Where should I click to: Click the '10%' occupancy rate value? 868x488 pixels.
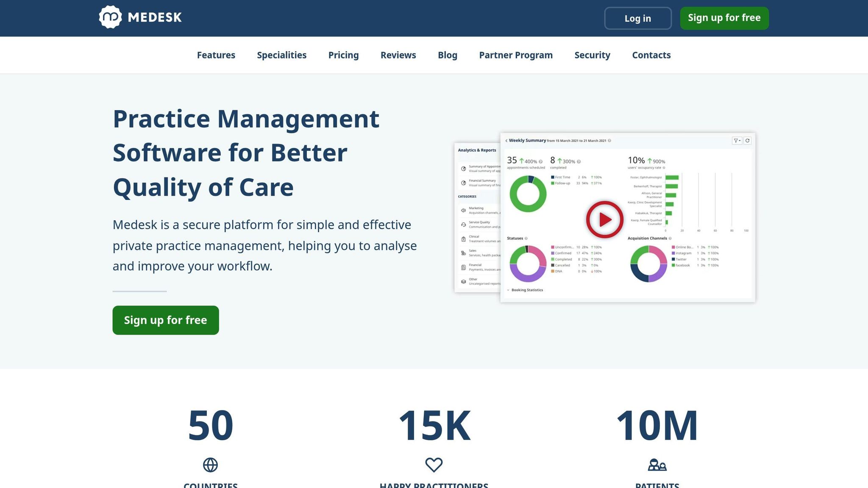point(636,161)
